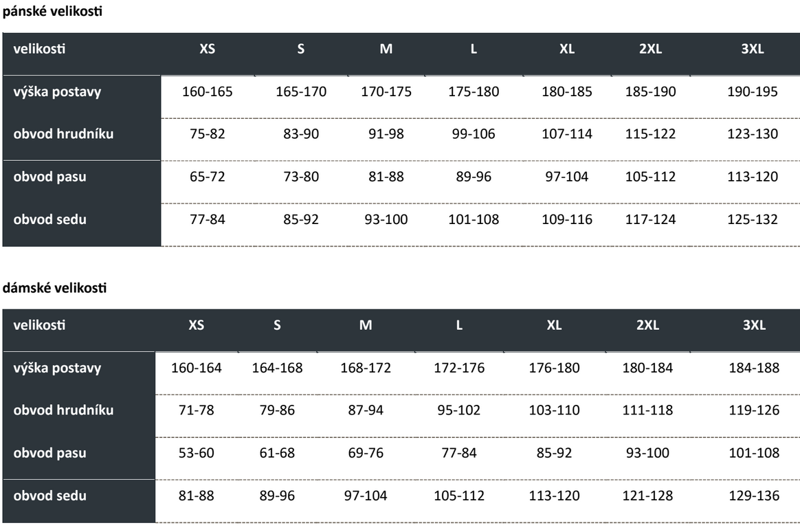Click men's 'výška postavy' row label
800x532 pixels.
coord(58,92)
